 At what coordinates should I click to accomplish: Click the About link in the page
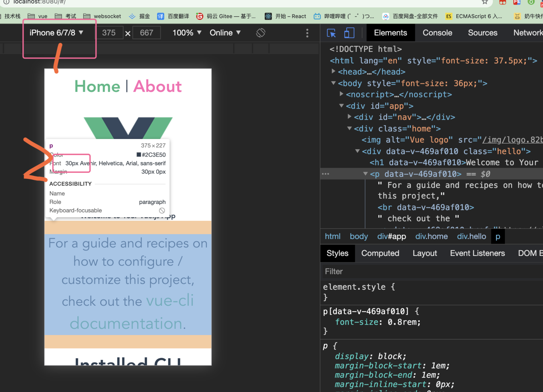[158, 86]
